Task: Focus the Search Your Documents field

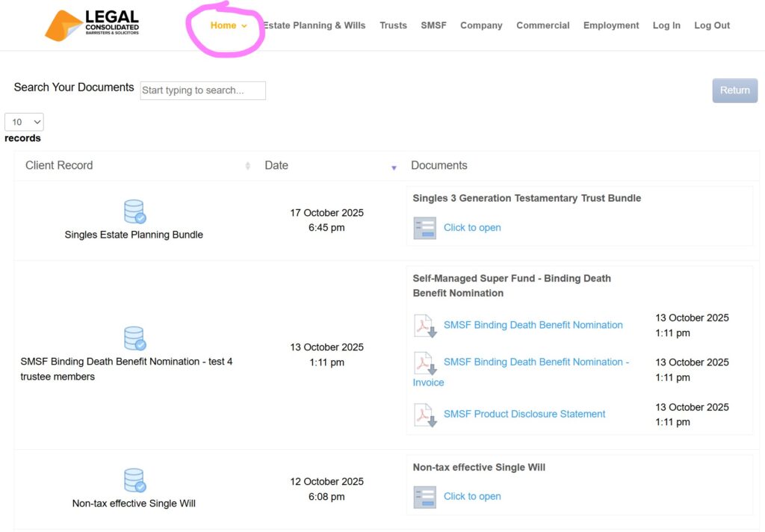Action: 203,90
